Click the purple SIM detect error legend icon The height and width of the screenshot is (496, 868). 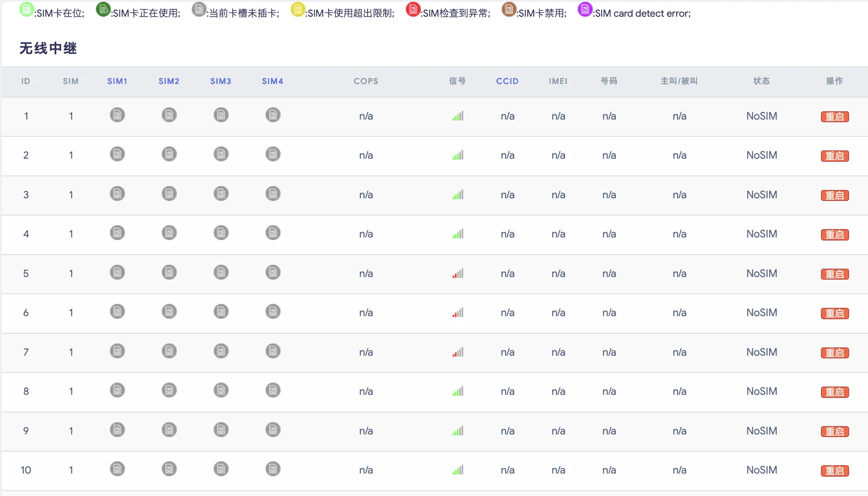584,9
